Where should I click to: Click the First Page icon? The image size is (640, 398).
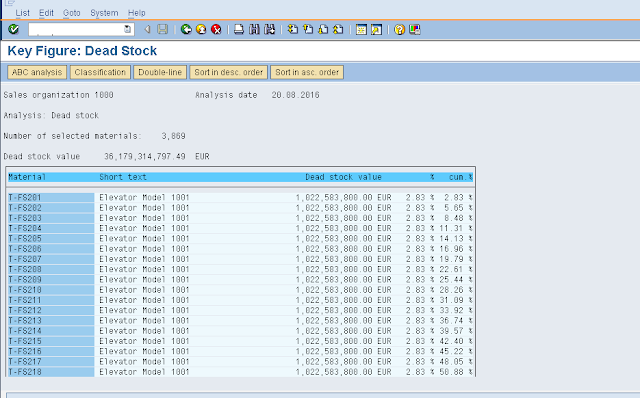tap(293, 29)
